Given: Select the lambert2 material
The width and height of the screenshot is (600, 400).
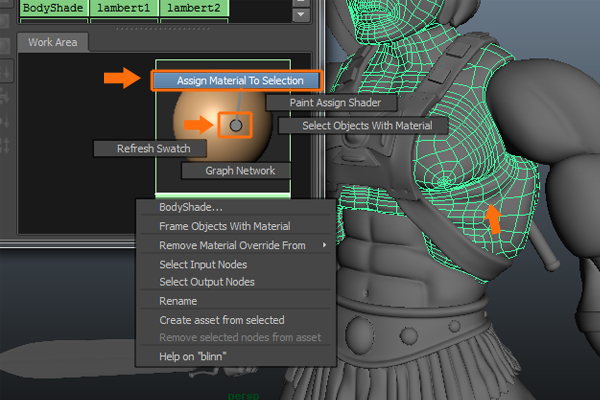Looking at the screenshot, I should (x=194, y=8).
